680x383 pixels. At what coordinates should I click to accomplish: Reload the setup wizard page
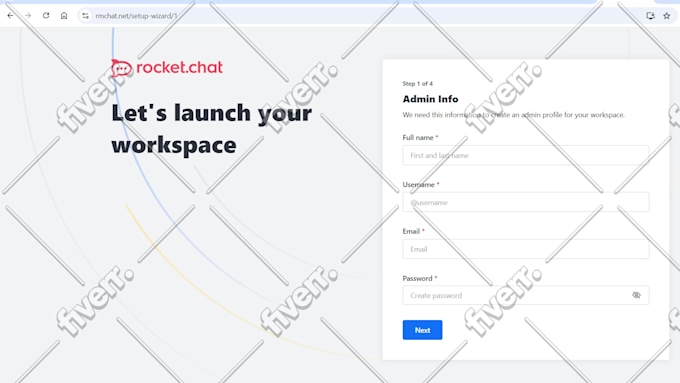pos(46,16)
